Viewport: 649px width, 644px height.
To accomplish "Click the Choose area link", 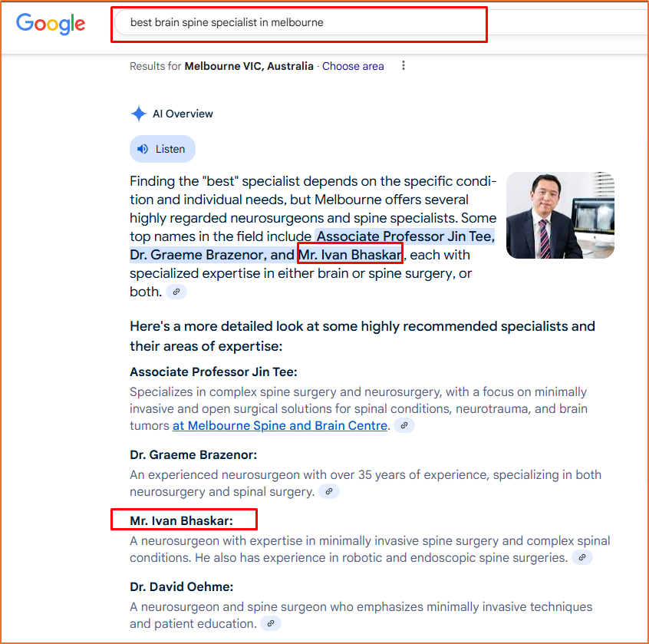I will tap(353, 66).
